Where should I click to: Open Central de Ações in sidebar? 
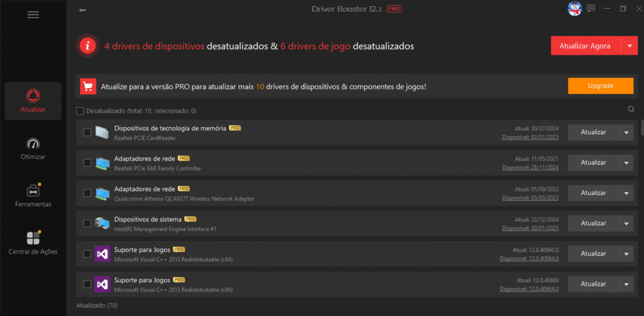coord(33,243)
